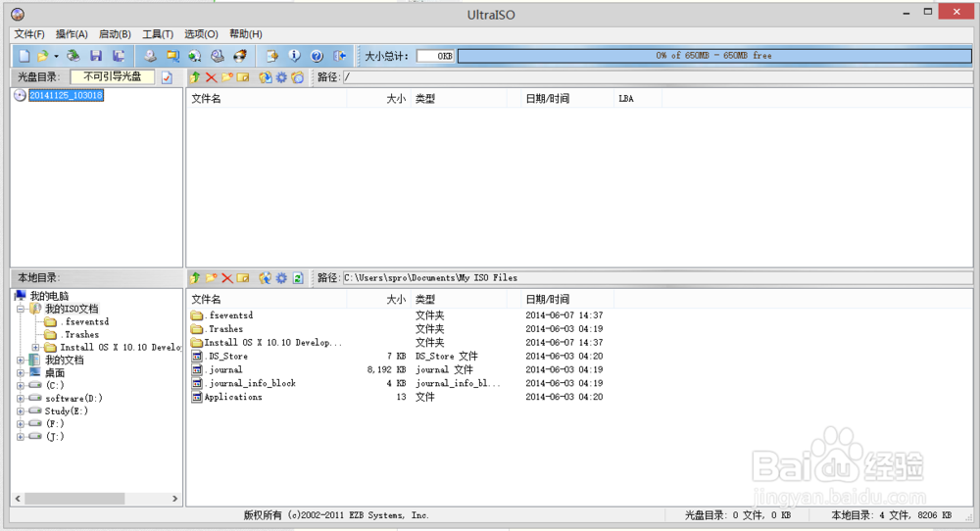
Task: Click the 650MB capacity progress bar
Action: (x=714, y=56)
